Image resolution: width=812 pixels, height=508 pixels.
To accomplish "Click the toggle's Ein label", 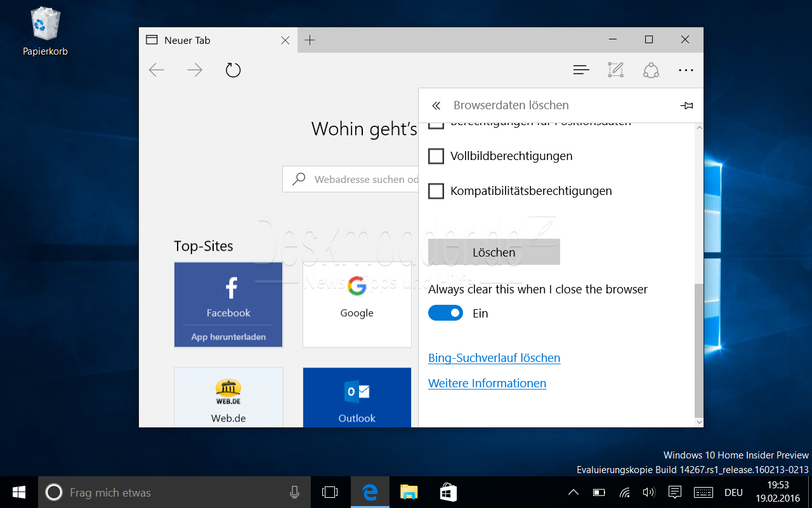I will [480, 313].
